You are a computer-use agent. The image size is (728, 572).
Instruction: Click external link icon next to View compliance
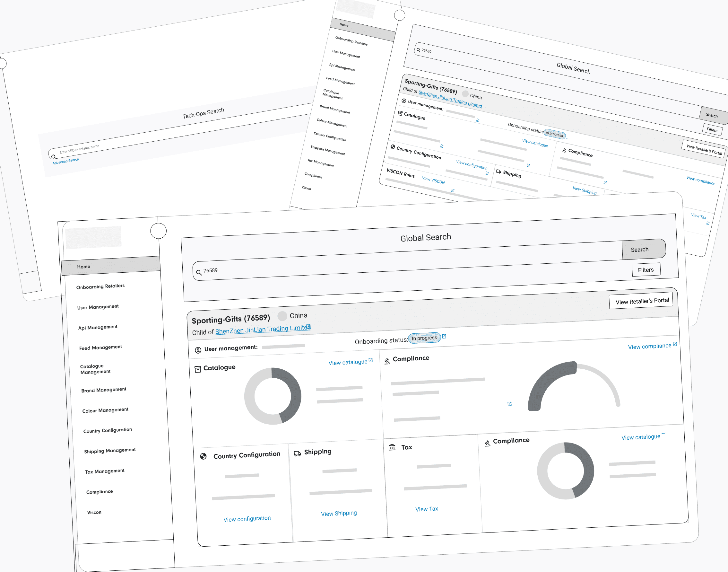pos(675,344)
